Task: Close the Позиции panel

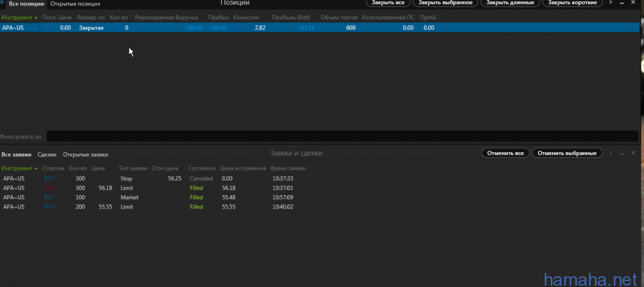Action: 633,3
